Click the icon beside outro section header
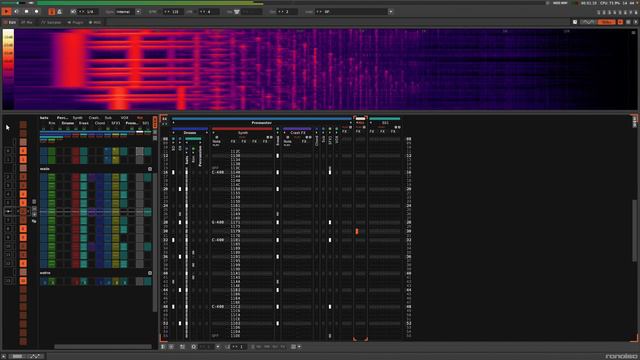Image resolution: width=640 pixels, height=360 pixels. pyautogui.click(x=150, y=273)
